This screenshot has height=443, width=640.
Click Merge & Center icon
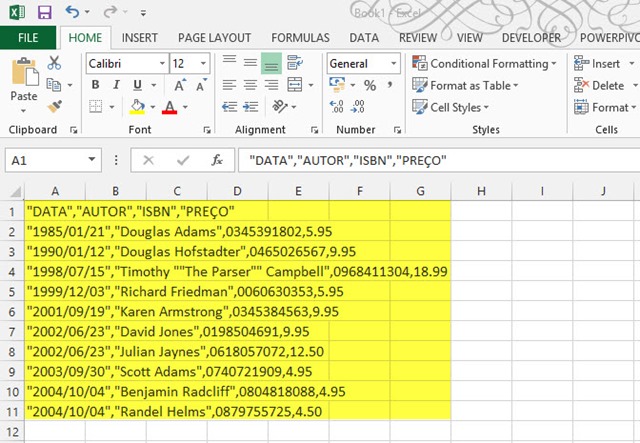[295, 85]
